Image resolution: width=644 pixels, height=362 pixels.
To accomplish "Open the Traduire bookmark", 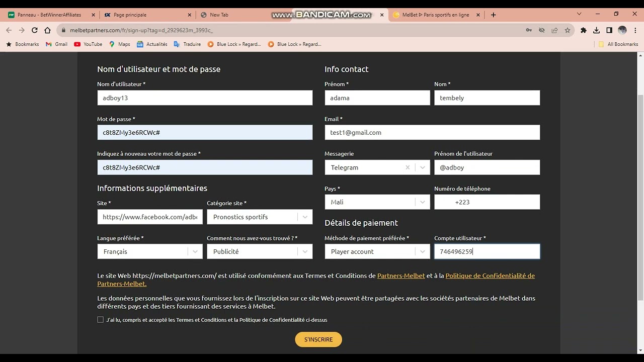I will click(x=187, y=44).
